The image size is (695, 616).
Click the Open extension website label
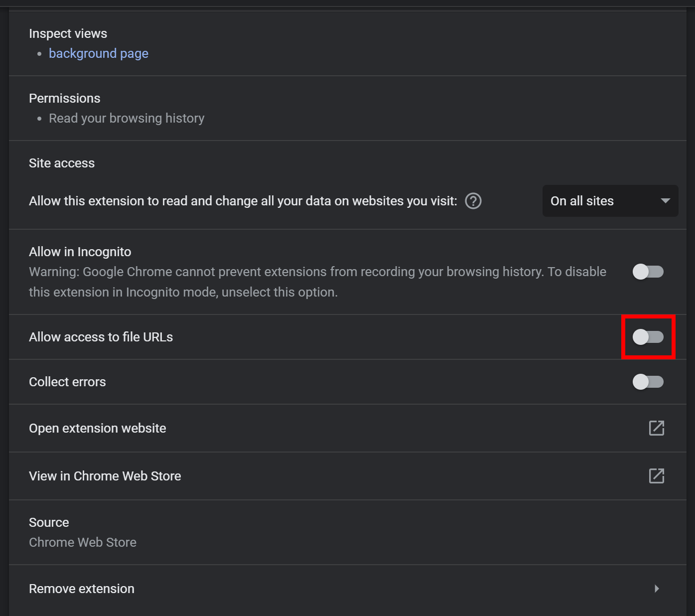tap(98, 428)
